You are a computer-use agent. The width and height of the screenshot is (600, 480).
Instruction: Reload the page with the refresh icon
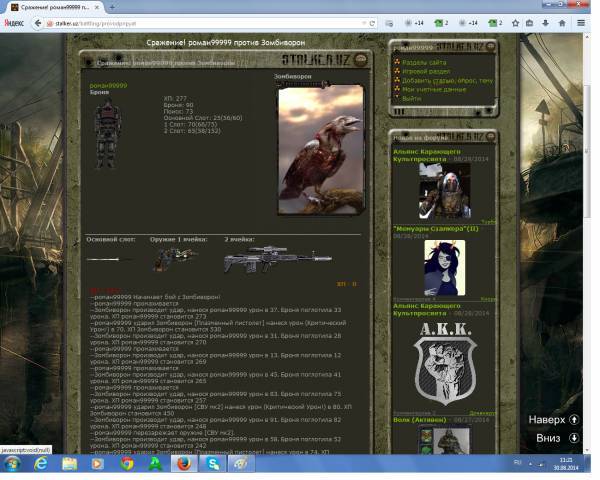[372, 23]
